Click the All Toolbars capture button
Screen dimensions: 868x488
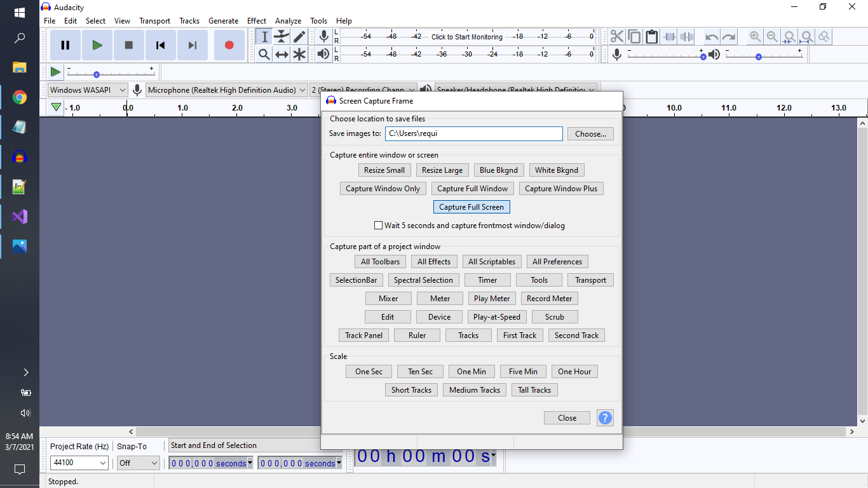click(380, 262)
